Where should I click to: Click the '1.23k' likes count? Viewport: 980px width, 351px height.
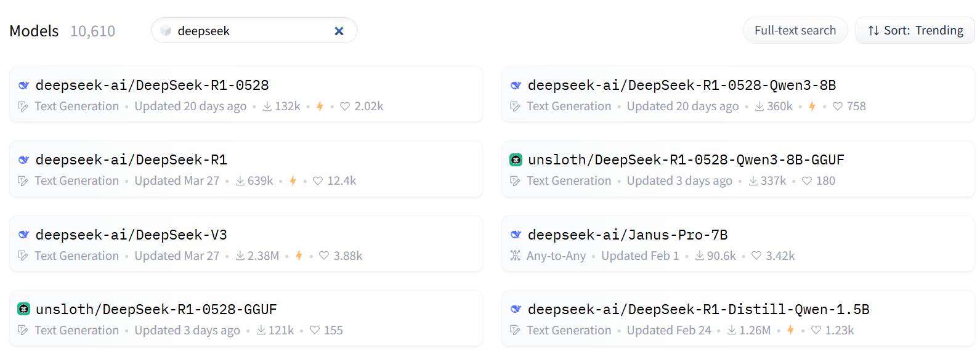click(840, 330)
